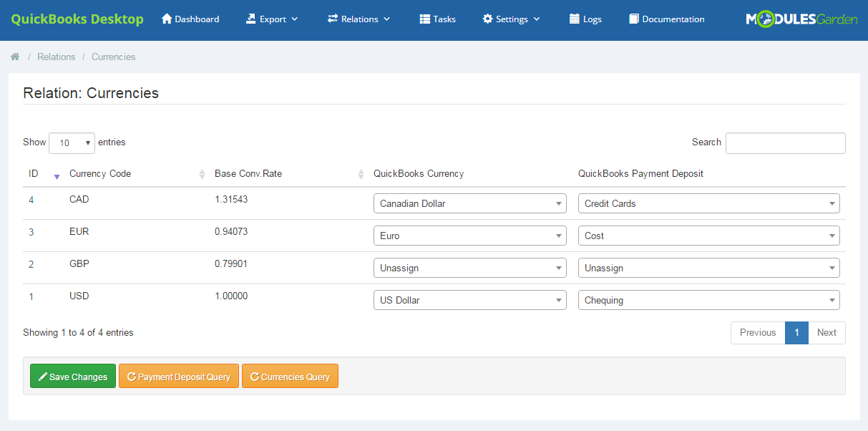
Task: Select page 1 in pagination
Action: 796,333
